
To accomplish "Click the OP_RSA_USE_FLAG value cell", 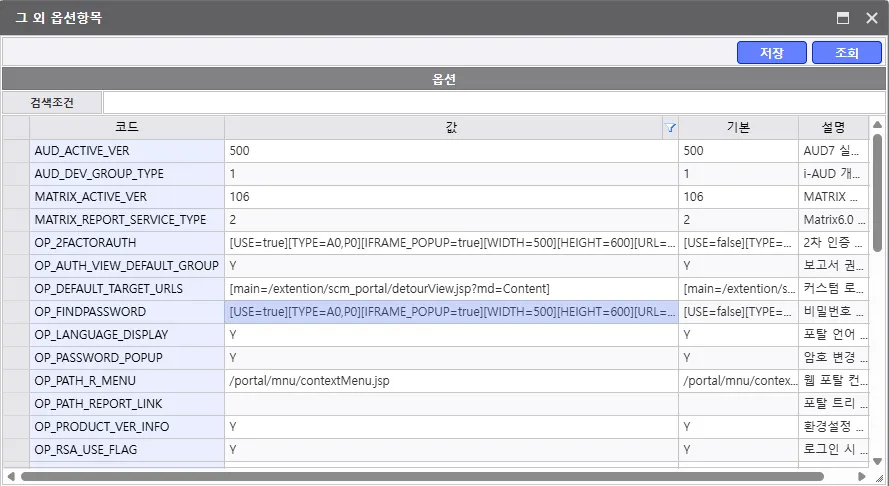I will (450, 450).
